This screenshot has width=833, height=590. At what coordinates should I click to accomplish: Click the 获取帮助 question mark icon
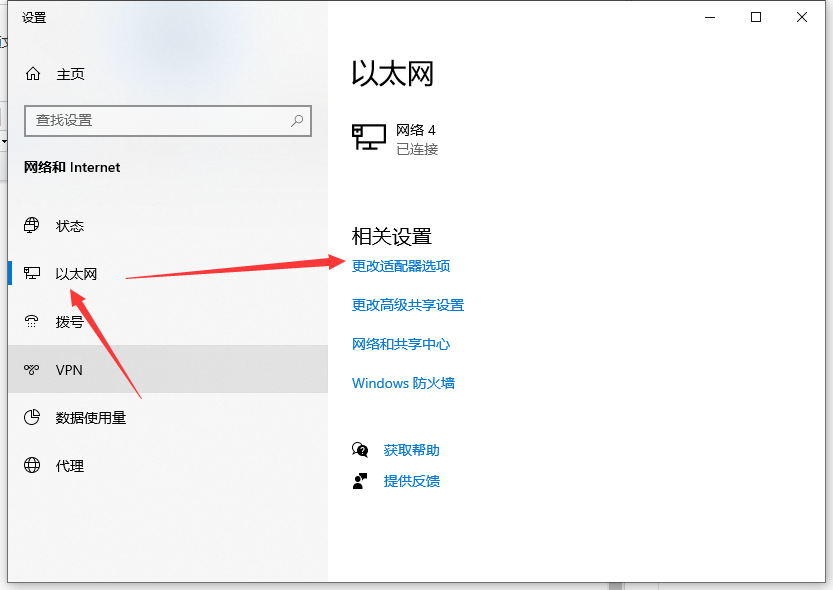click(x=360, y=449)
